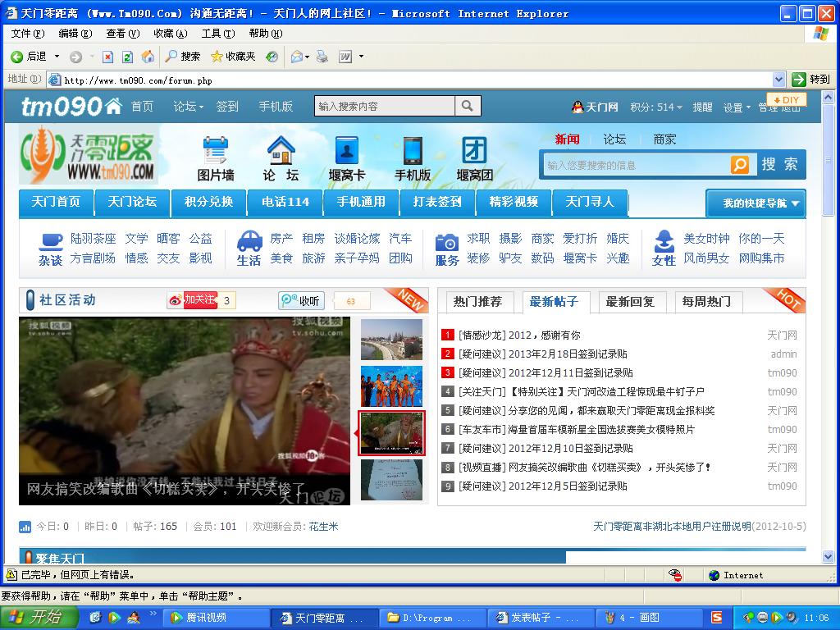Click the Mail envelope toolbar icon

297,57
